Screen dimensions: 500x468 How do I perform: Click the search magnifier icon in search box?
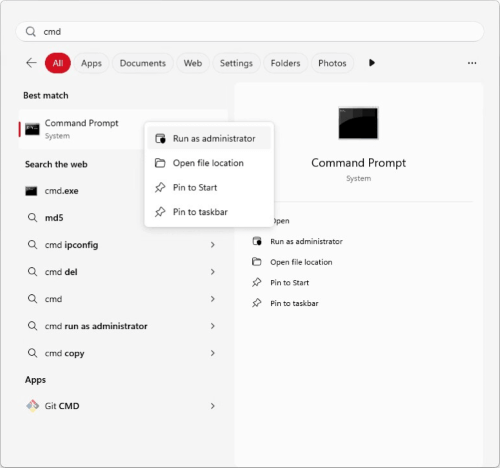point(30,32)
